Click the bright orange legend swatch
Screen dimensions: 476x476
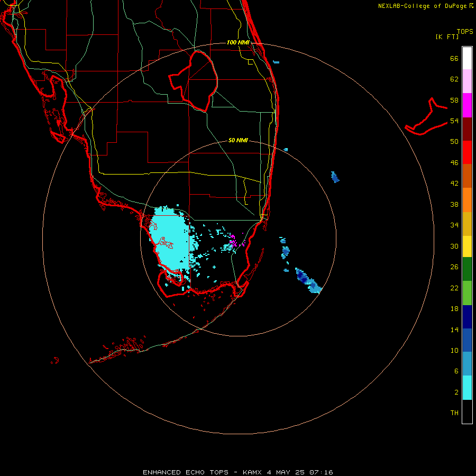coord(467,200)
